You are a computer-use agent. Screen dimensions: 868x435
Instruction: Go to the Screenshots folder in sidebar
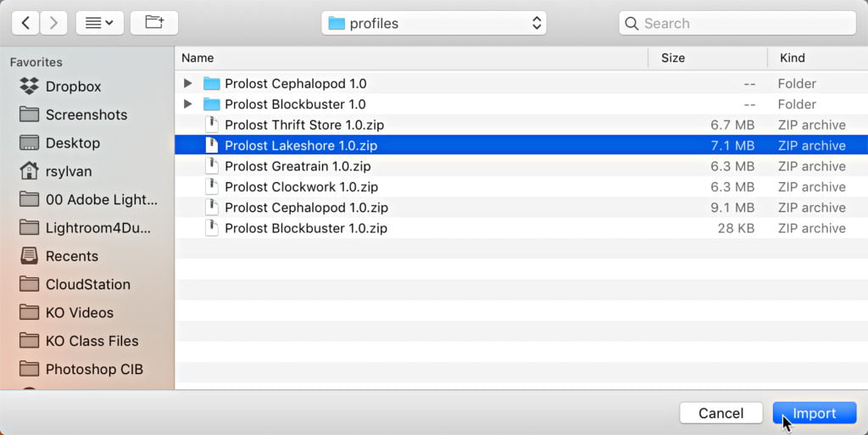86,114
